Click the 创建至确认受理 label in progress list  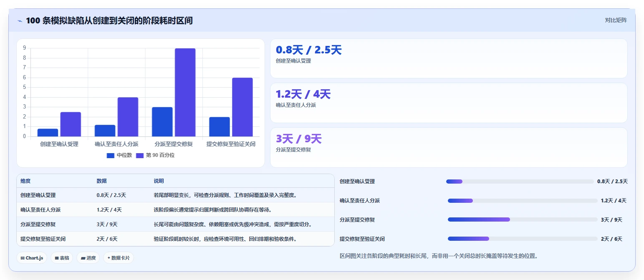pyautogui.click(x=357, y=182)
